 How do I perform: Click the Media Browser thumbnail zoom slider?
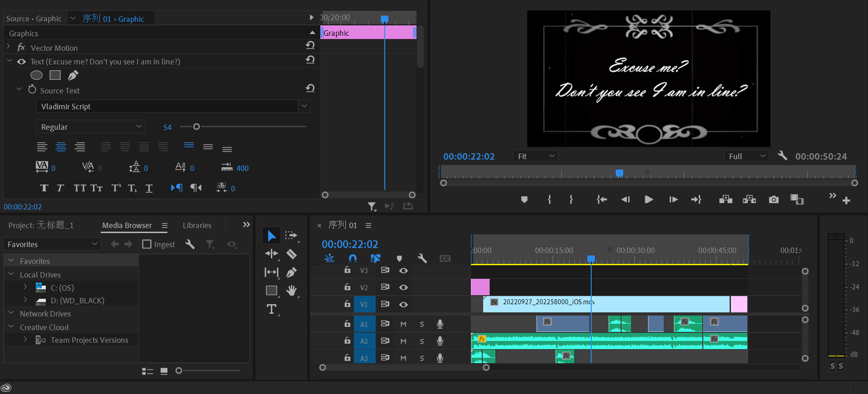(179, 370)
